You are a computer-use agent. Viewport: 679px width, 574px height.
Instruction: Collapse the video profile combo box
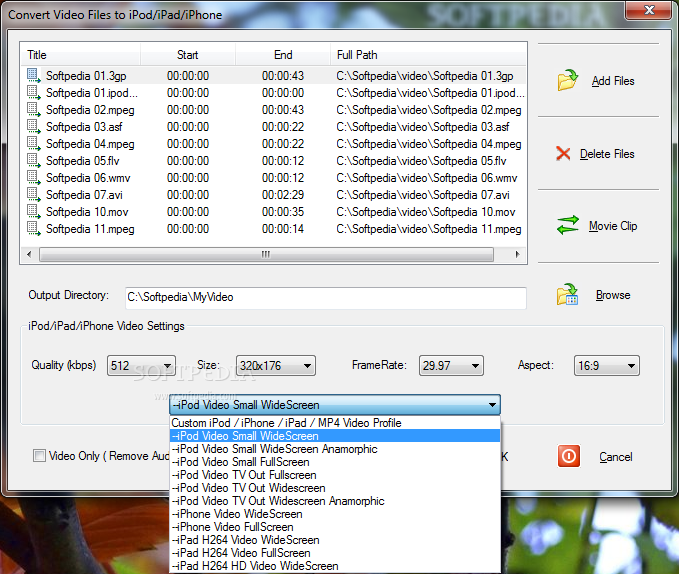tap(492, 405)
